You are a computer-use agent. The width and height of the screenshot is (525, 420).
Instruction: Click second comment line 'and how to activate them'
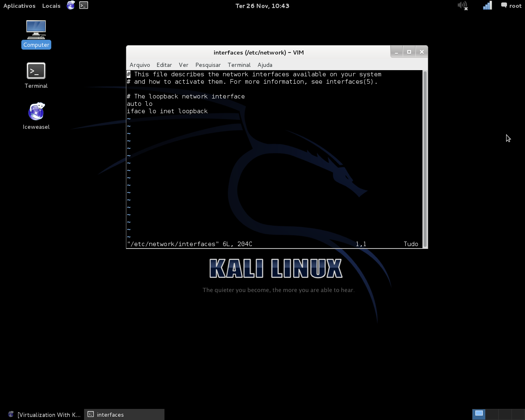(x=252, y=82)
